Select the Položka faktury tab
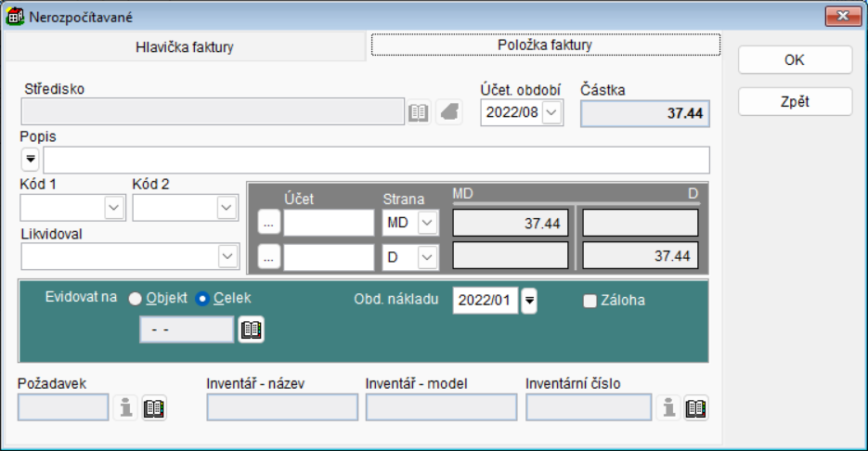Image resolution: width=868 pixels, height=451 pixels. click(x=545, y=45)
